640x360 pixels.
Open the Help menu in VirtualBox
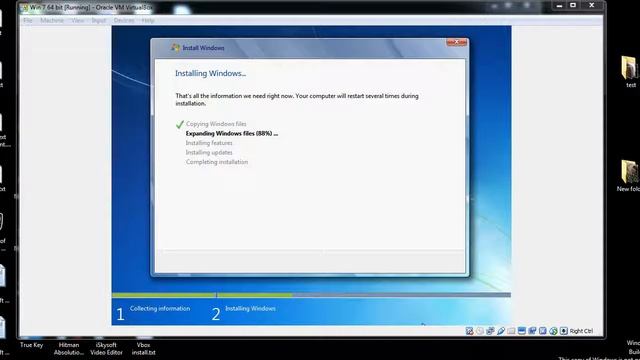pos(148,20)
